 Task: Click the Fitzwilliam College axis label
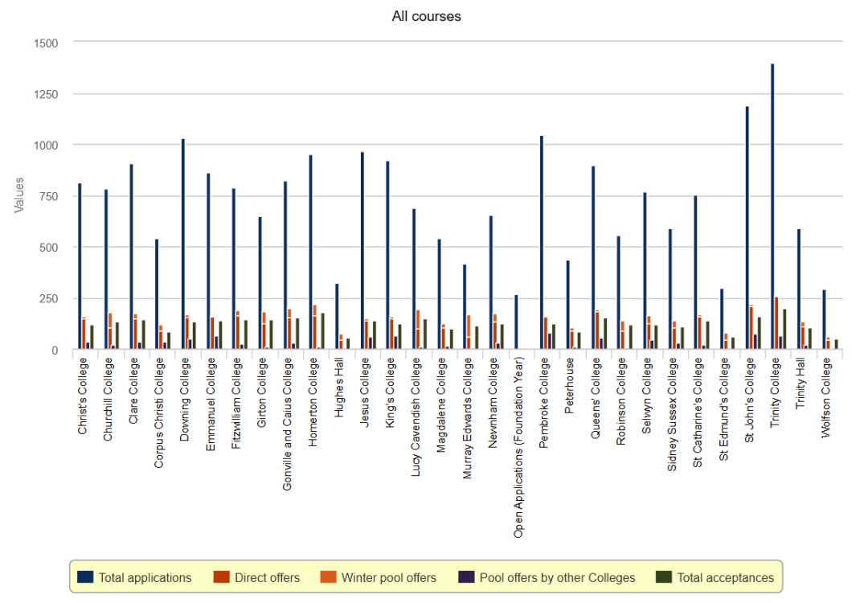tap(235, 403)
